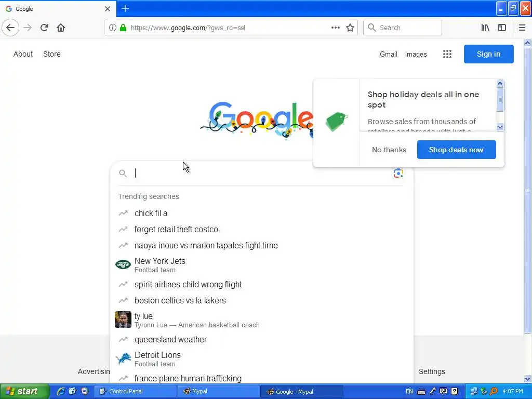This screenshot has height=399, width=532.
Task: Open the Start menu
Action: pos(24,391)
